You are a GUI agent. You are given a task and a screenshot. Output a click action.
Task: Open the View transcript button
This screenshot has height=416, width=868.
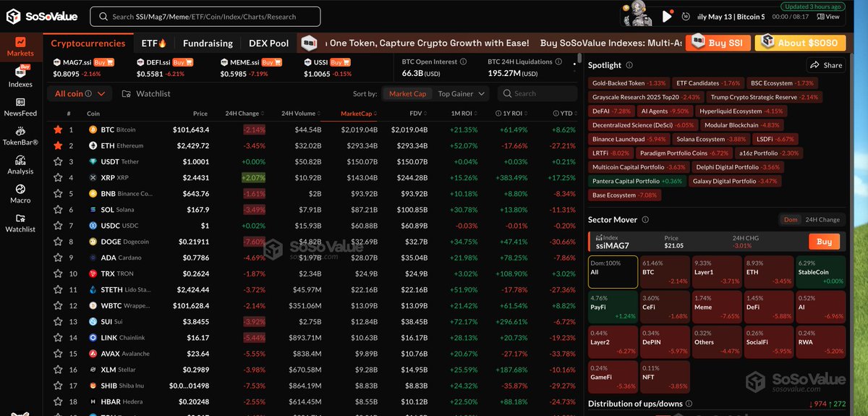pos(828,17)
